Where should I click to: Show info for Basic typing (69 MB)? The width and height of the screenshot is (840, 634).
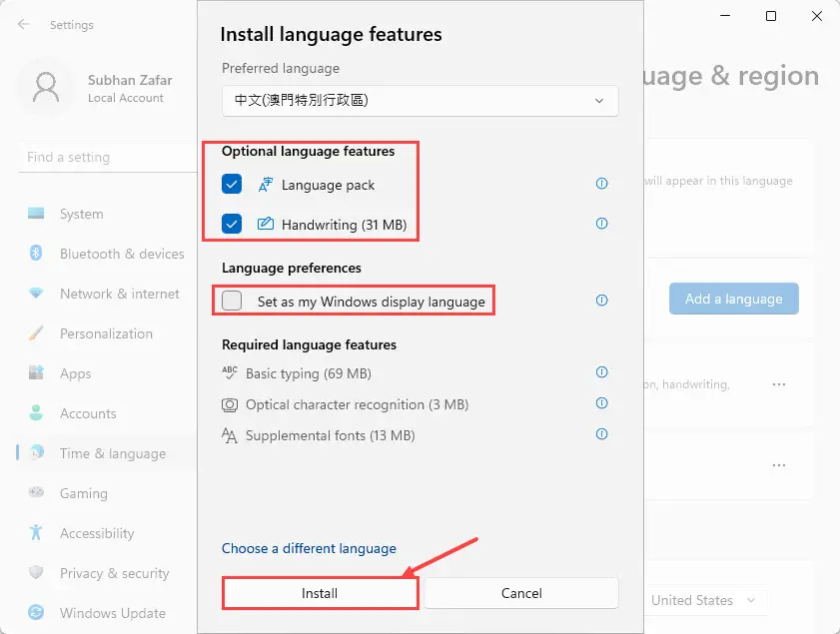(x=601, y=372)
